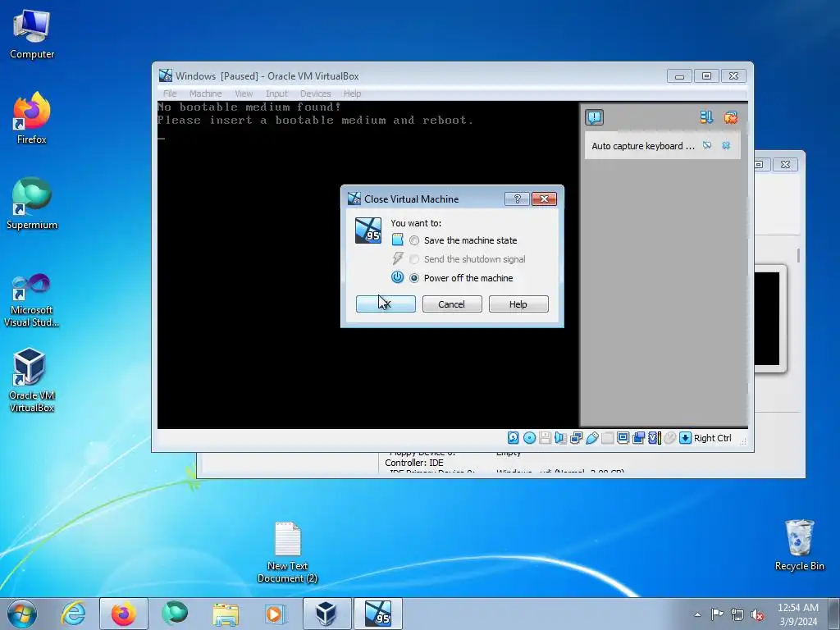This screenshot has width=840, height=630.
Task: Open the View menu
Action: point(244,94)
